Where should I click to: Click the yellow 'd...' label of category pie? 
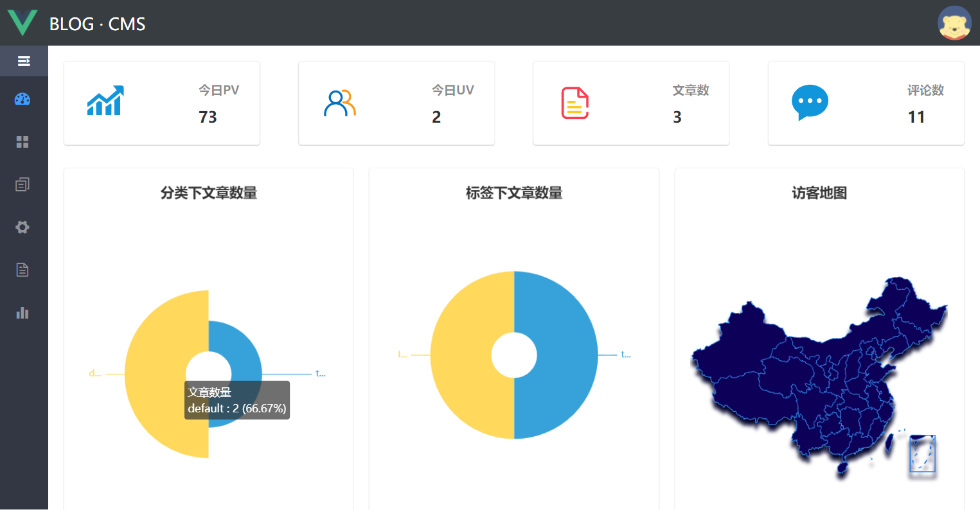point(95,374)
